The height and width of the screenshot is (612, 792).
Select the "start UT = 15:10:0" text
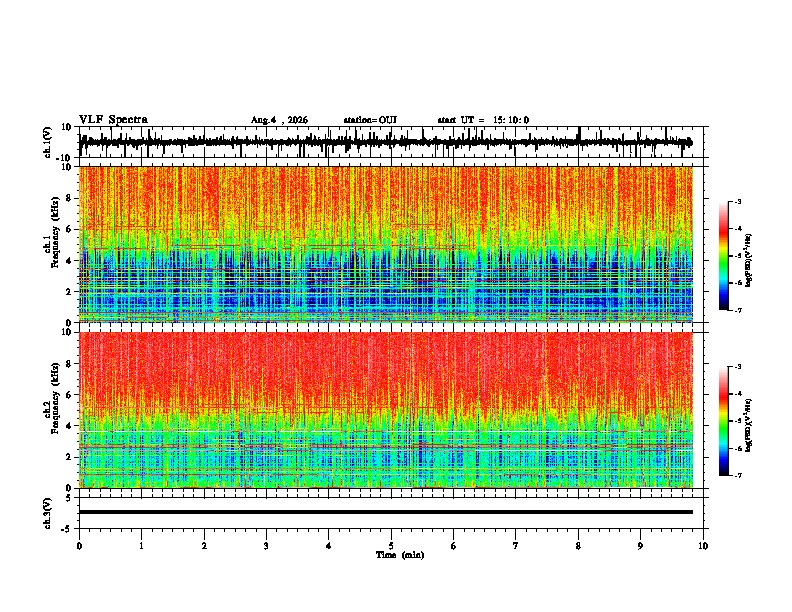point(483,120)
